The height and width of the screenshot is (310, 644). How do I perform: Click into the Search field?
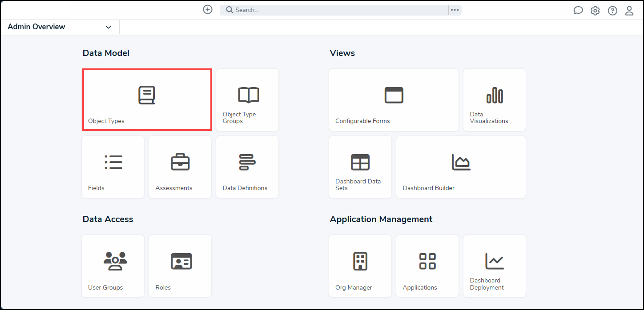pyautogui.click(x=334, y=10)
